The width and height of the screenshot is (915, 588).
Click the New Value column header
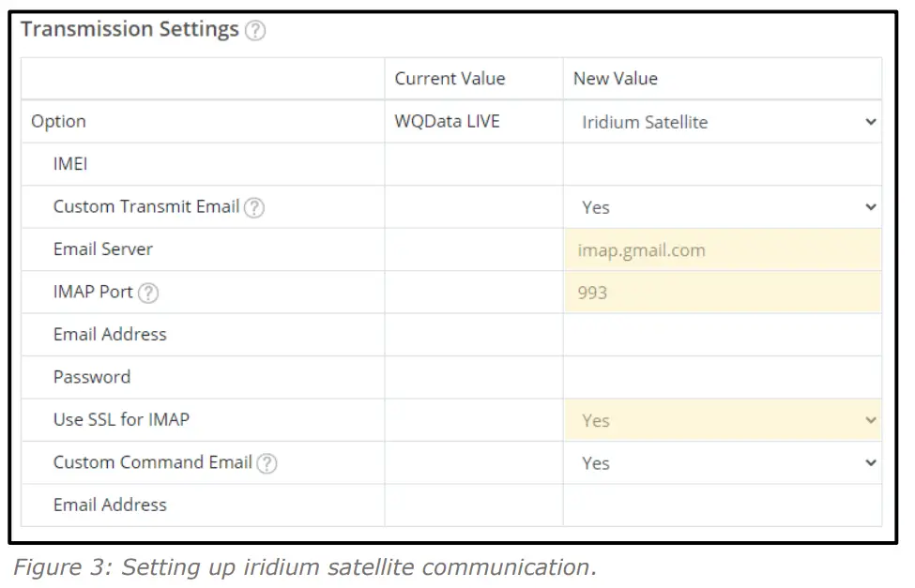616,79
